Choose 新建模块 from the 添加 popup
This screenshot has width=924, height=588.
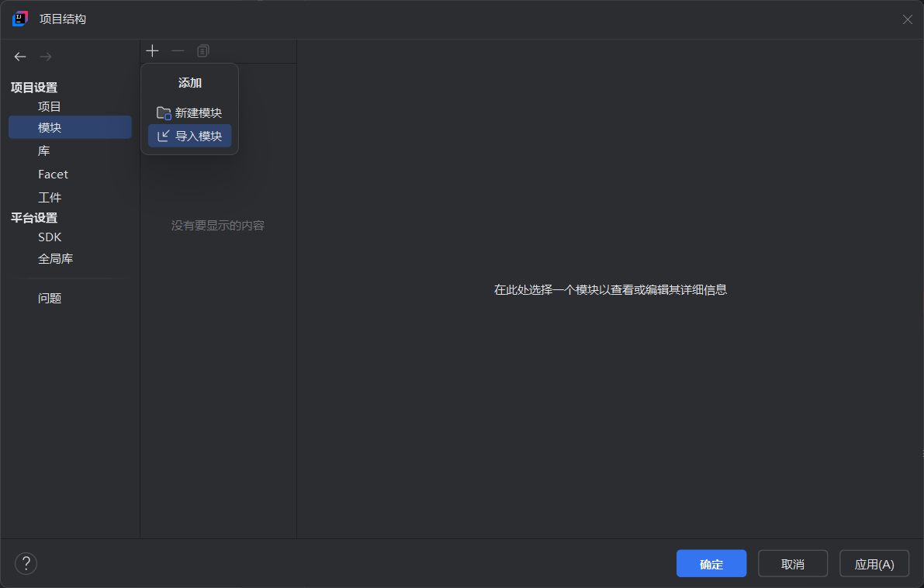tap(189, 112)
